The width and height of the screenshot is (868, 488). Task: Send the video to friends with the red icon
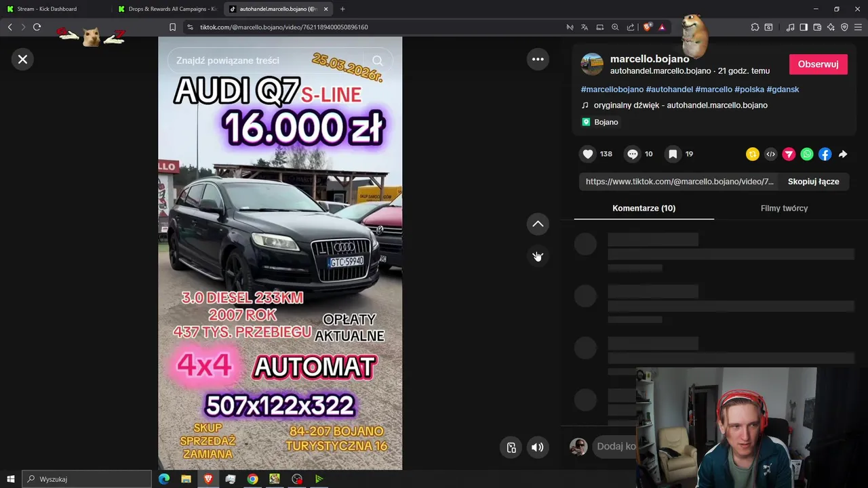click(x=789, y=154)
